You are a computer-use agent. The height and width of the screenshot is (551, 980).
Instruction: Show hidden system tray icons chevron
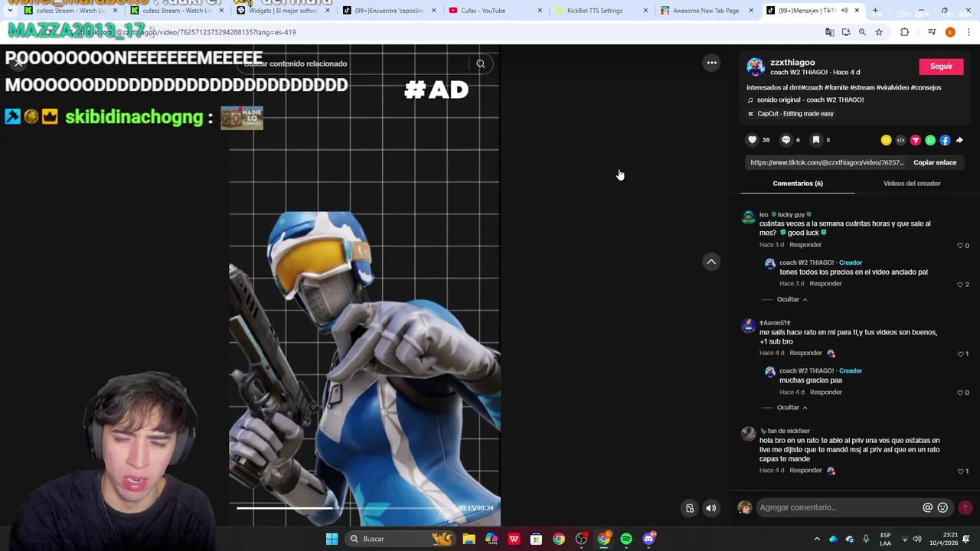point(817,539)
